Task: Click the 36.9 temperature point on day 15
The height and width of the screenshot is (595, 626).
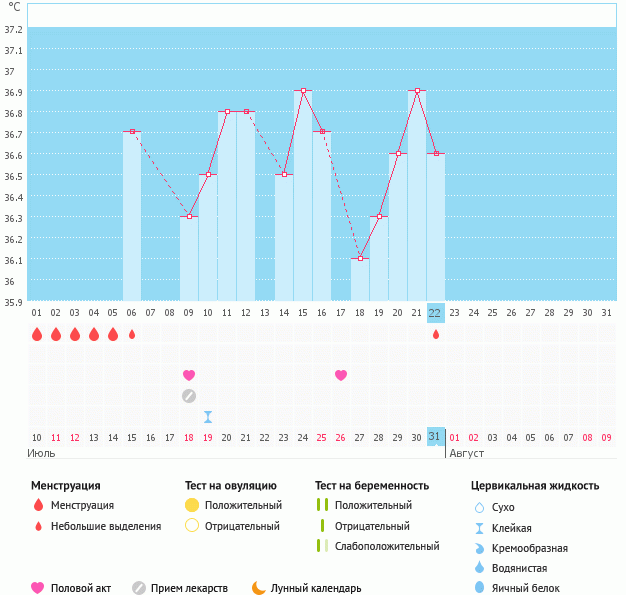Action: (303, 91)
